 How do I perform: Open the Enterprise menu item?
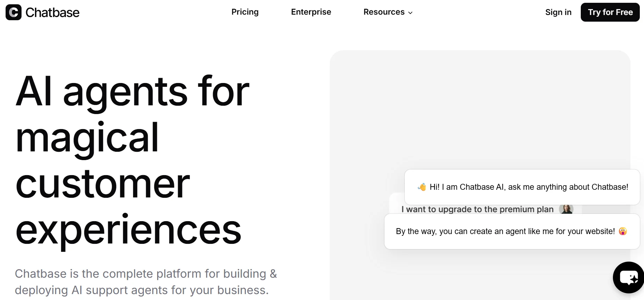[x=311, y=12]
